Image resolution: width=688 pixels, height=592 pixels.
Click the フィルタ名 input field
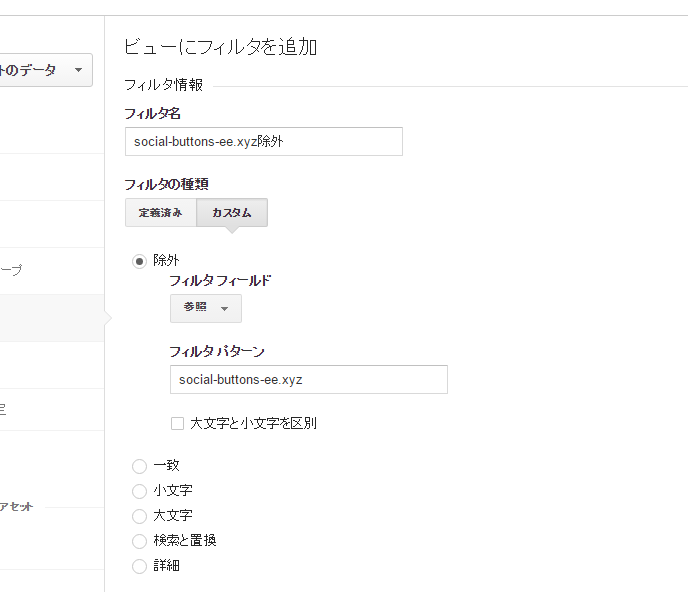tap(264, 141)
